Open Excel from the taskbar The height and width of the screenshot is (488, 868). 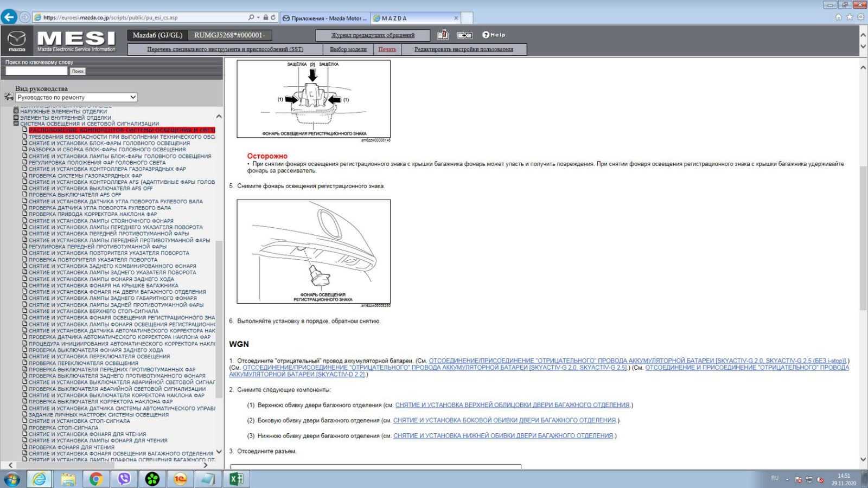(236, 479)
